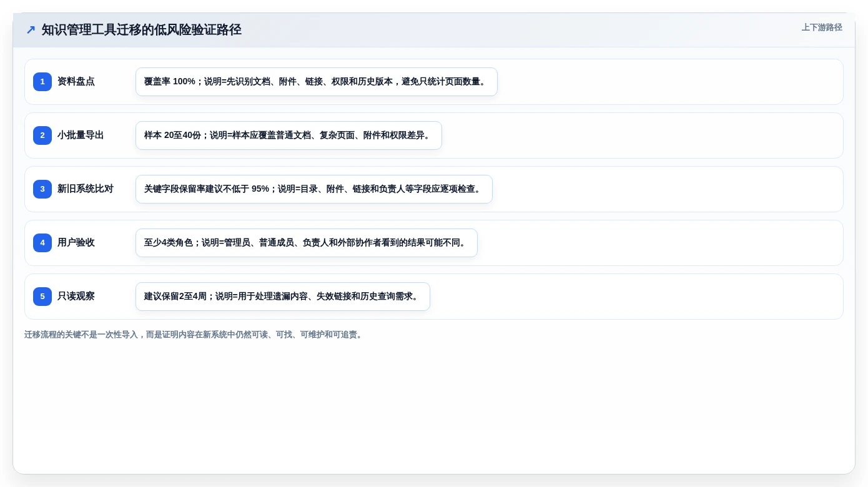Click the 上下游路径 label in the header
868x487 pixels.
(822, 27)
